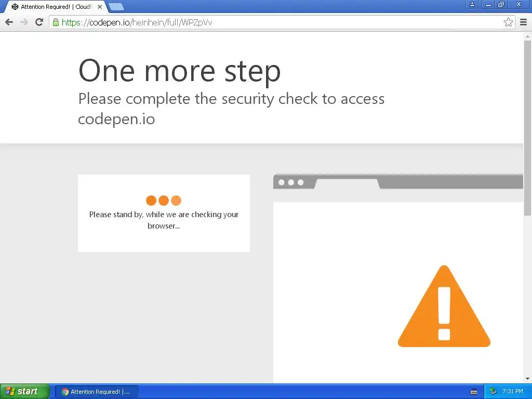Select the Attention Required! Cloudflare tab
Screen dimensions: 532x399
pyautogui.click(x=56, y=7)
